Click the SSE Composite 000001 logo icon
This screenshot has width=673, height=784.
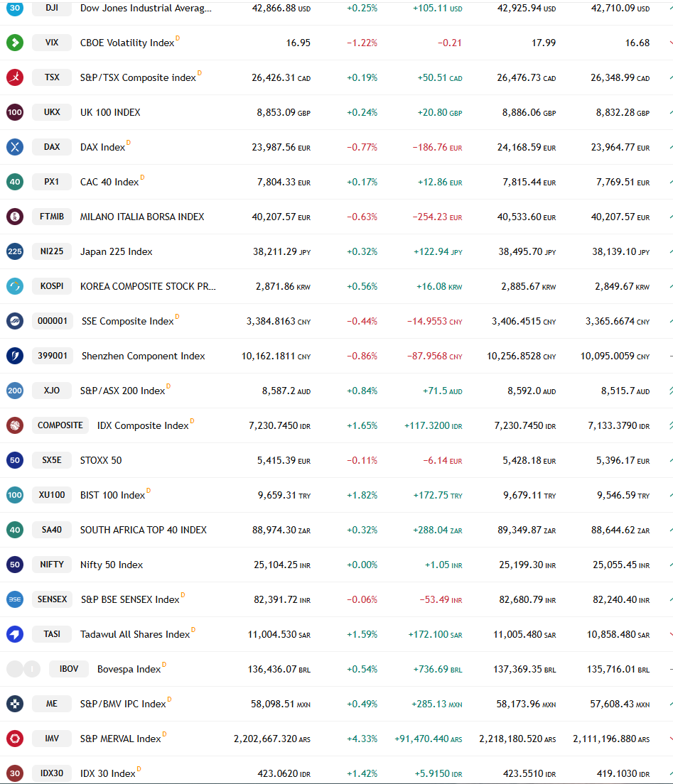[15, 321]
